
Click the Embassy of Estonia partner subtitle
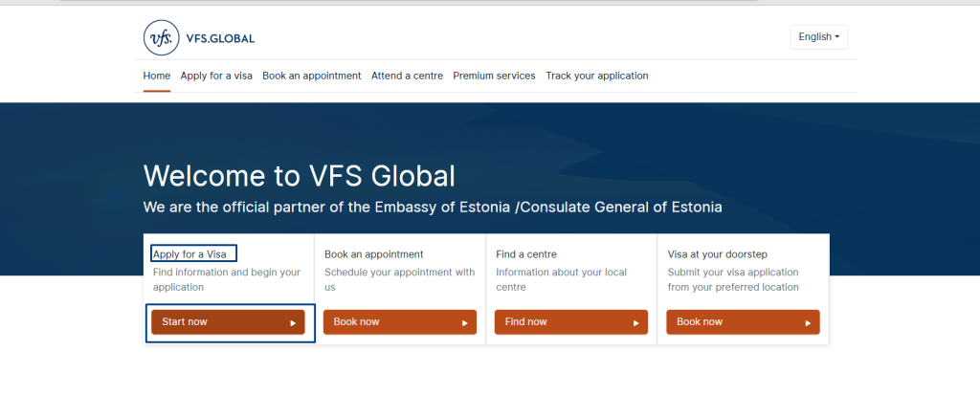pyautogui.click(x=433, y=207)
